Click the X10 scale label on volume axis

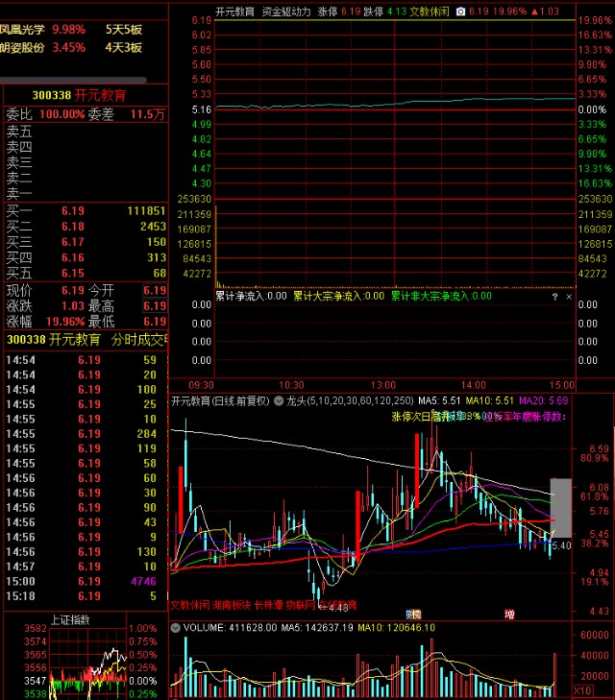pyautogui.click(x=582, y=690)
